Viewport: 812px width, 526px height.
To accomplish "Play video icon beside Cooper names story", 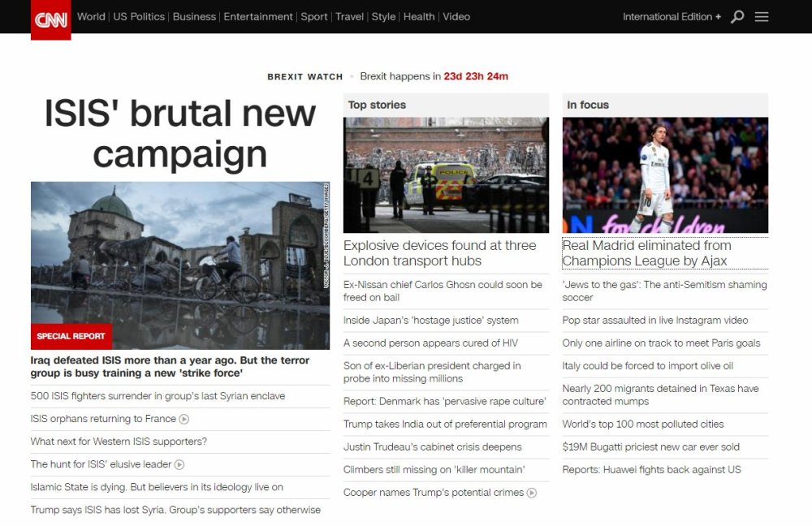I will [x=532, y=493].
